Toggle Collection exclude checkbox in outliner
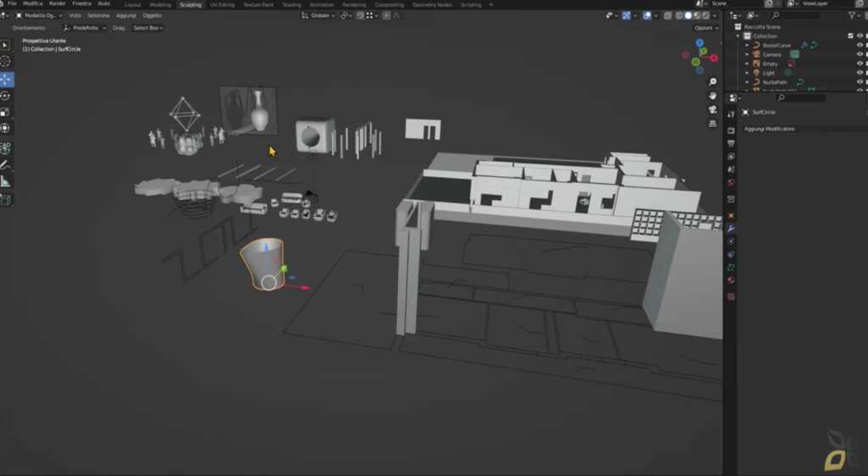868x476 pixels. point(851,36)
